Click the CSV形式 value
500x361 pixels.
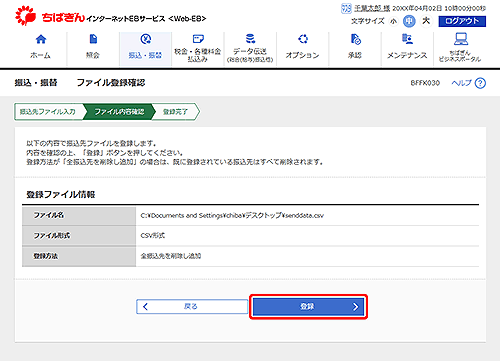click(153, 236)
